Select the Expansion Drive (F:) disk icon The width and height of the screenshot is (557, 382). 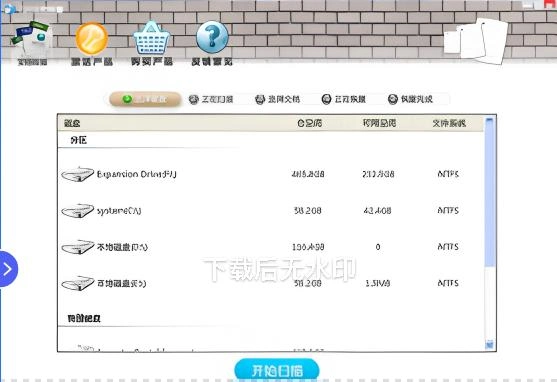[x=77, y=174]
